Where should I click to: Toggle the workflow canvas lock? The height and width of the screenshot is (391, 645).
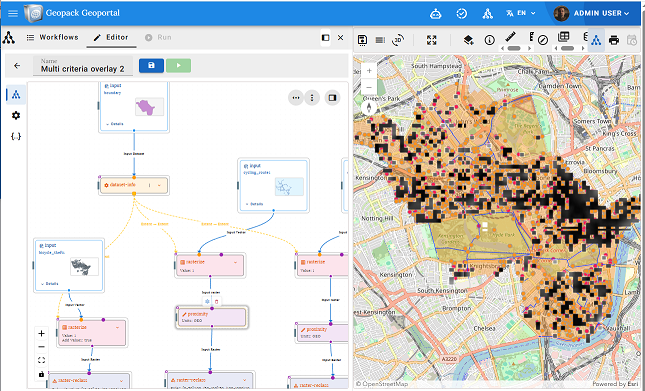point(41,374)
